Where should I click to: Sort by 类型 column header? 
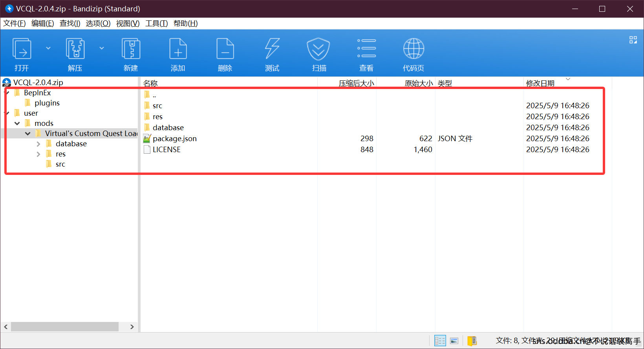pyautogui.click(x=445, y=83)
